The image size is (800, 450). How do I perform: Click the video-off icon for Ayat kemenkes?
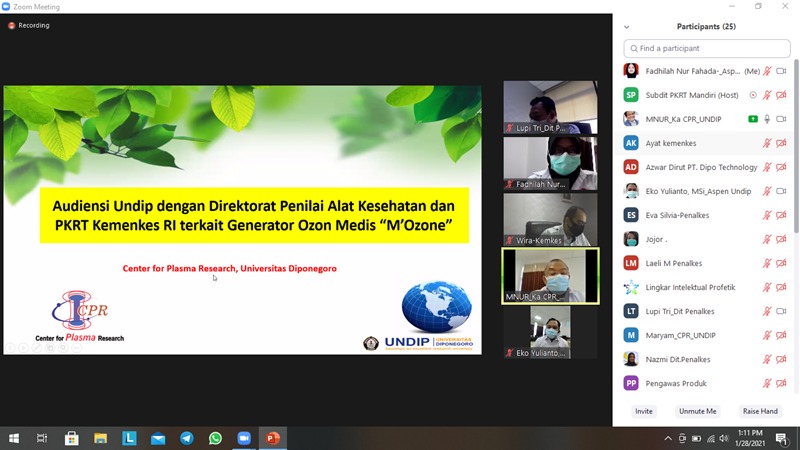(781, 143)
